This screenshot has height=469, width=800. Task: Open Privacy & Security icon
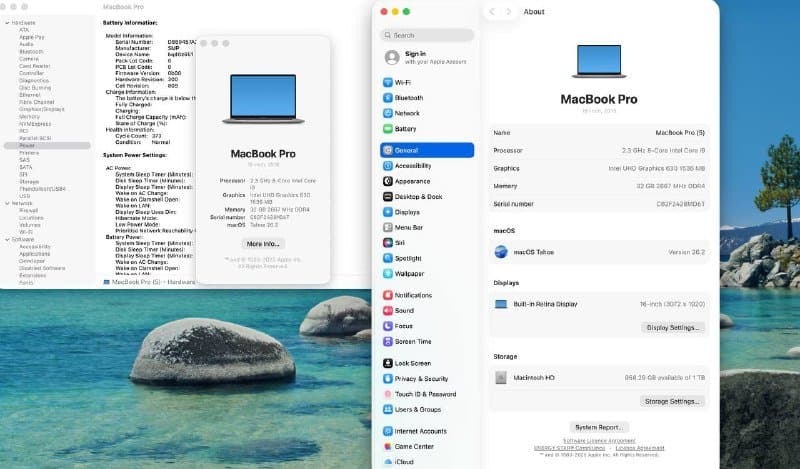(x=388, y=379)
